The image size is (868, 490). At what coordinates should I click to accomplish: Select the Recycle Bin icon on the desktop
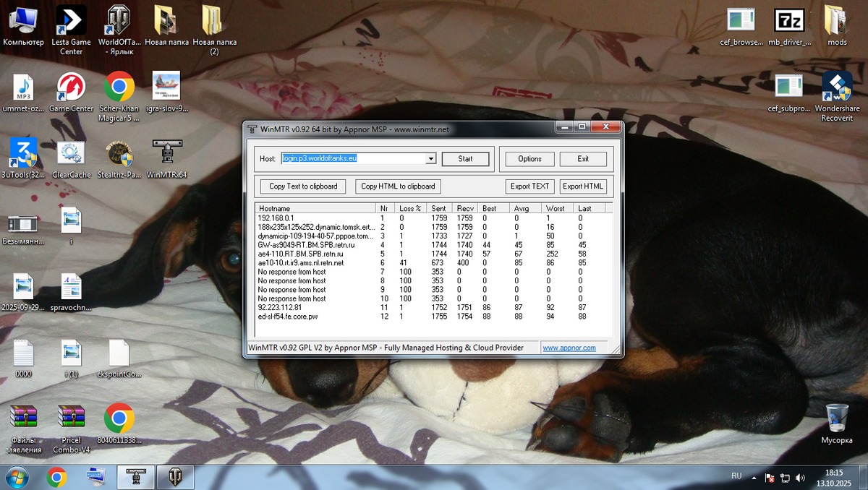837,418
